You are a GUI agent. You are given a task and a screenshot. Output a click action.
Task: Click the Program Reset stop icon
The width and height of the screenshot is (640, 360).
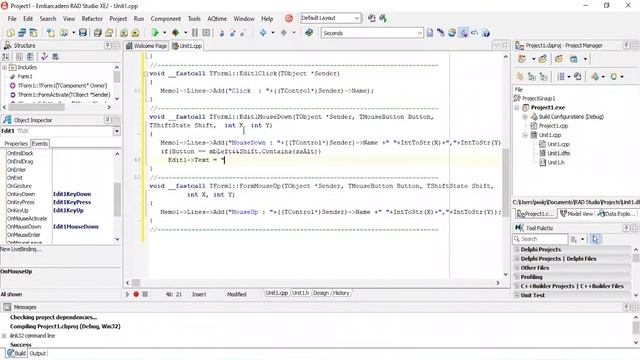(206, 33)
